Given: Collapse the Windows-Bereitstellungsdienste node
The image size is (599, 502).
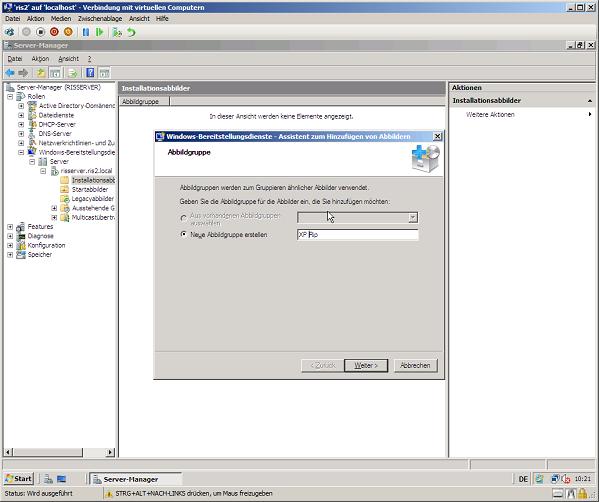Looking at the screenshot, I should (x=21, y=152).
